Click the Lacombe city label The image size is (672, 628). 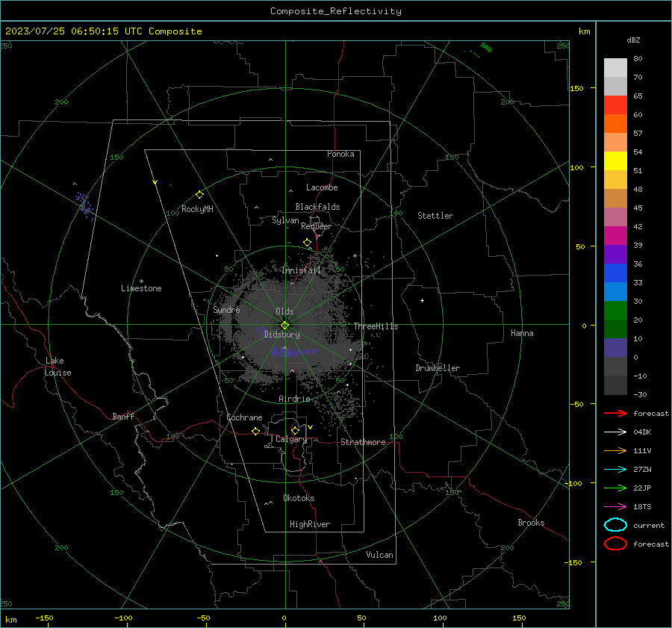tap(322, 187)
